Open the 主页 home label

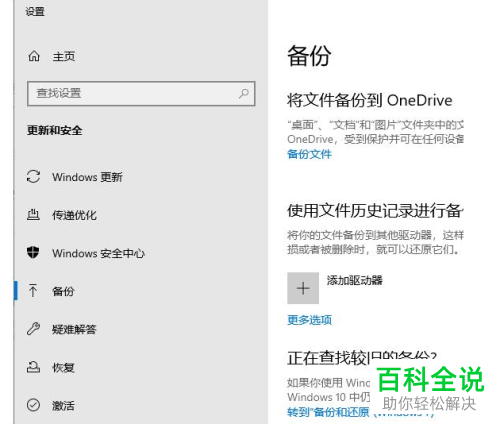(x=64, y=56)
